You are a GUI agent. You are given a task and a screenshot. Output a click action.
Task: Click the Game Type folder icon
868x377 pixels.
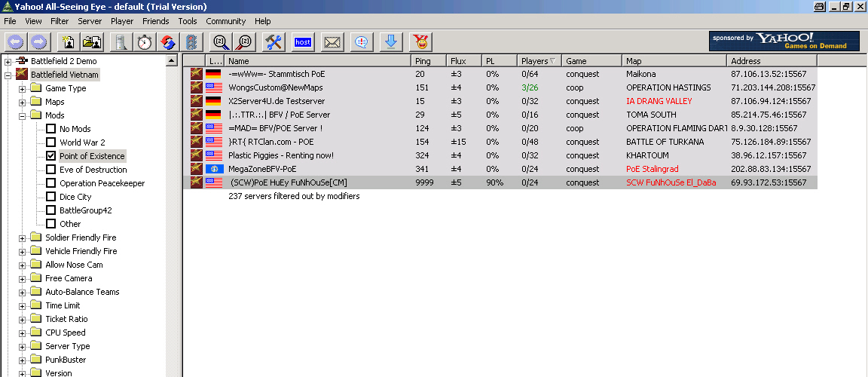(x=36, y=88)
